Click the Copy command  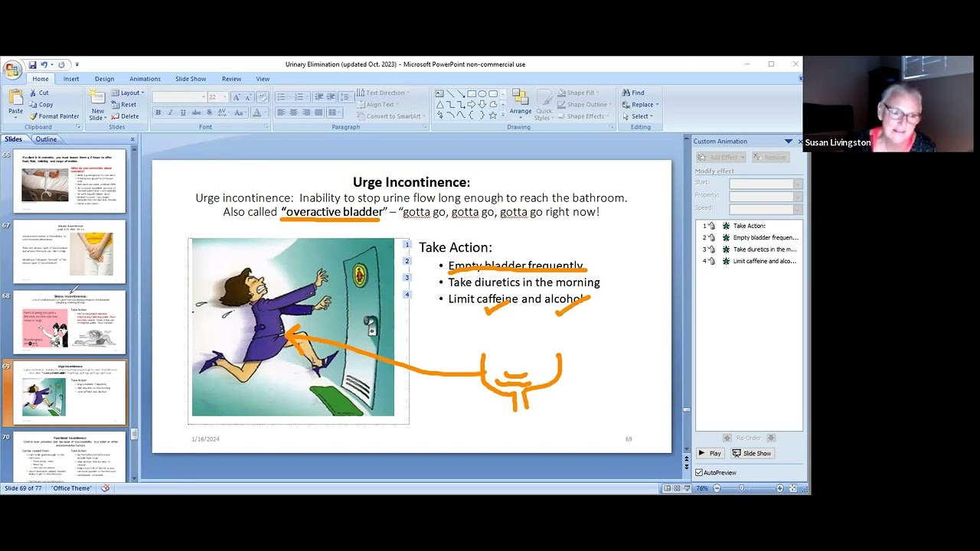[x=41, y=105]
